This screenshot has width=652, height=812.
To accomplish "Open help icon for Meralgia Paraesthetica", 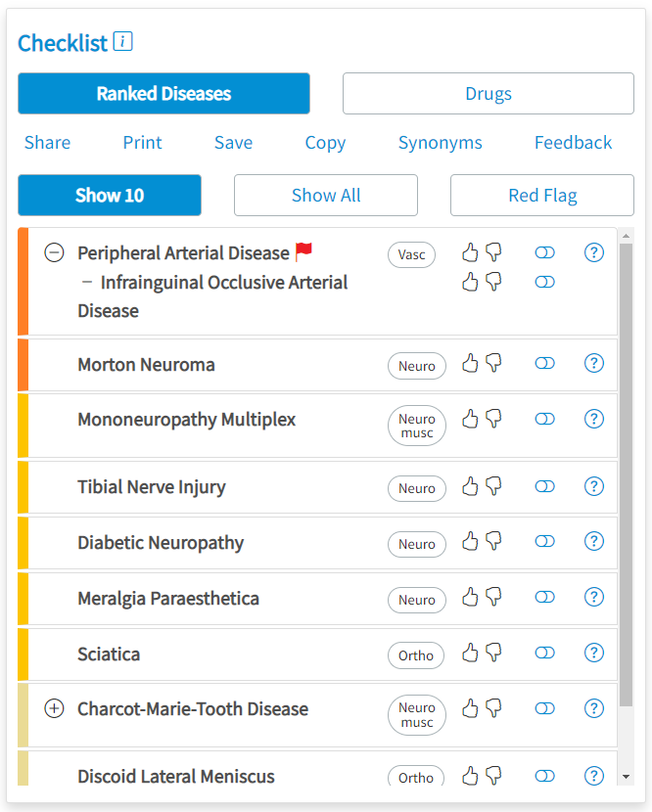I will (x=593, y=597).
